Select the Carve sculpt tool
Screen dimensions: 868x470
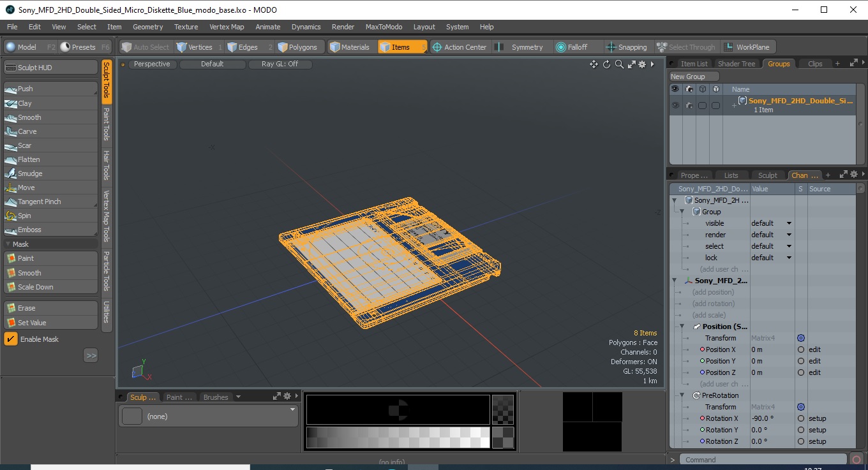click(51, 131)
